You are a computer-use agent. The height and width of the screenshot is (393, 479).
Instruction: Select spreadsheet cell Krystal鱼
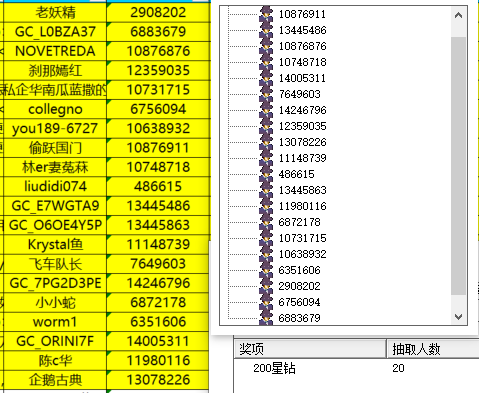[55, 244]
